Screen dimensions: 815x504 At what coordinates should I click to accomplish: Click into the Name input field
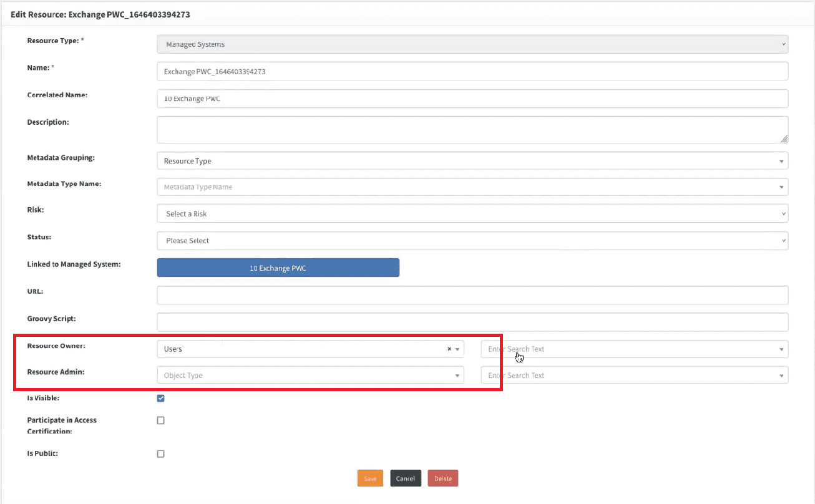click(472, 72)
